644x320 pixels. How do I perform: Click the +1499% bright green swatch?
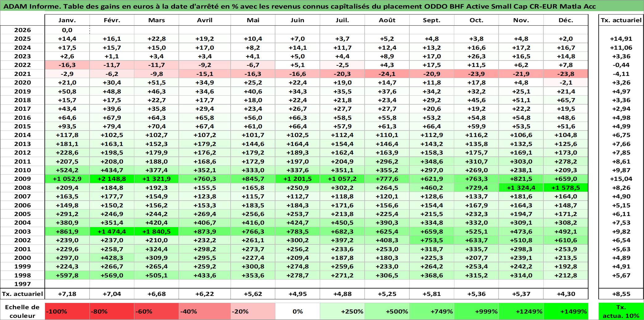(566, 311)
